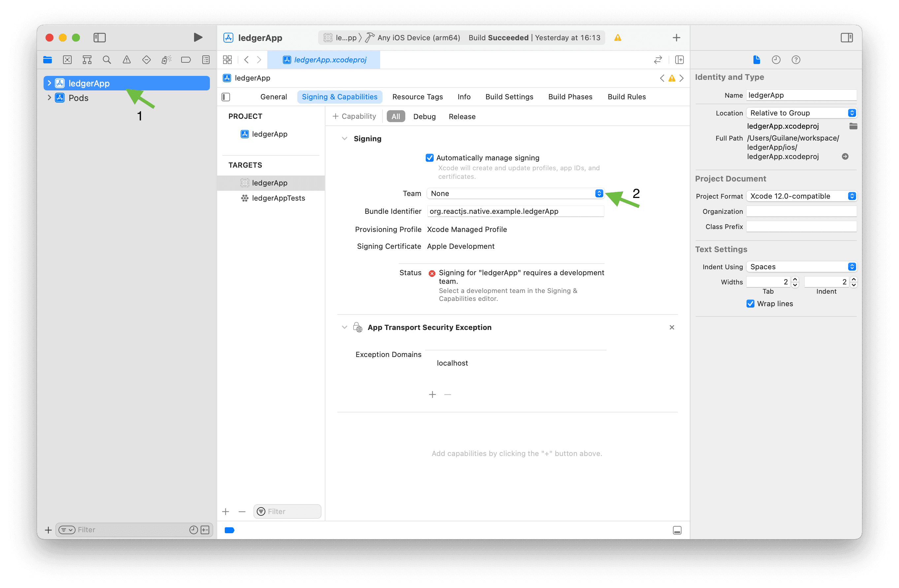Click the App Transport Security close icon

click(672, 327)
